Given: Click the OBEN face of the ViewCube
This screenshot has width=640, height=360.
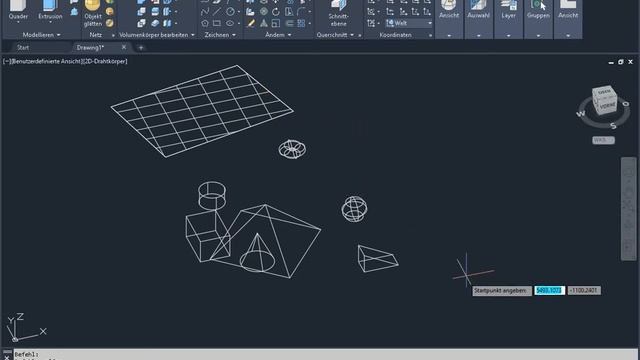Looking at the screenshot, I should pyautogui.click(x=604, y=92).
